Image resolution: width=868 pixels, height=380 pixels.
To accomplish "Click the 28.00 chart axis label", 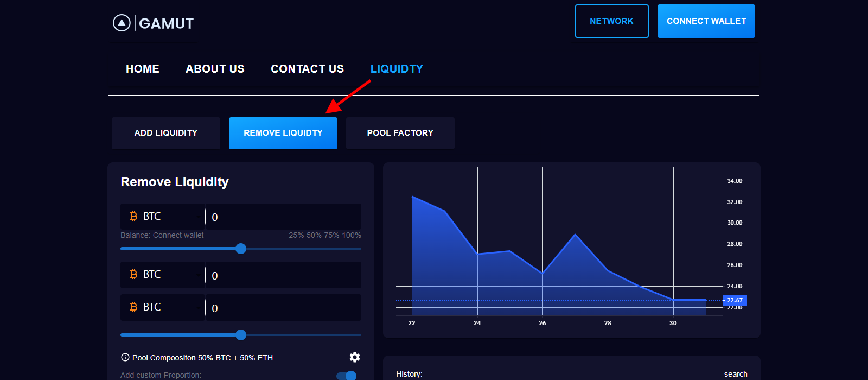I will [x=735, y=244].
